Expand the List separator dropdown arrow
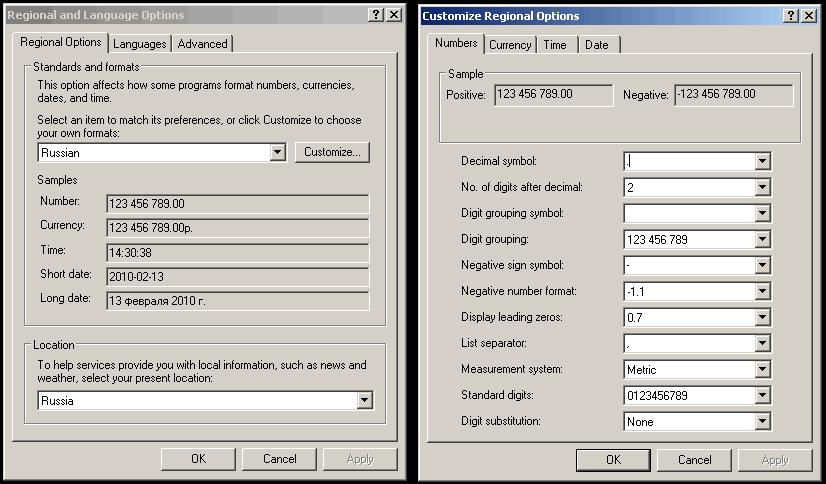Screen dimensions: 826x484 762,343
